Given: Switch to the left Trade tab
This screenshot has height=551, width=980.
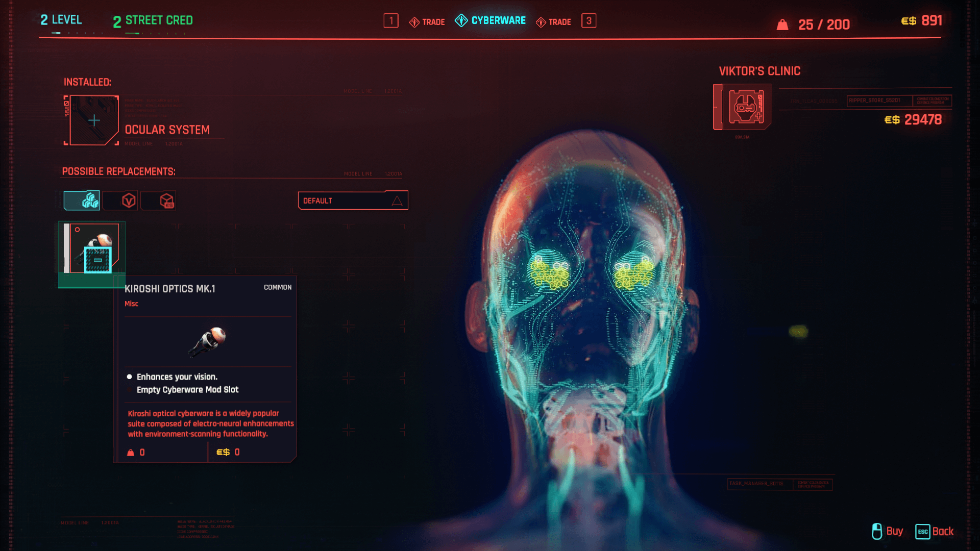Looking at the screenshot, I should (427, 22).
